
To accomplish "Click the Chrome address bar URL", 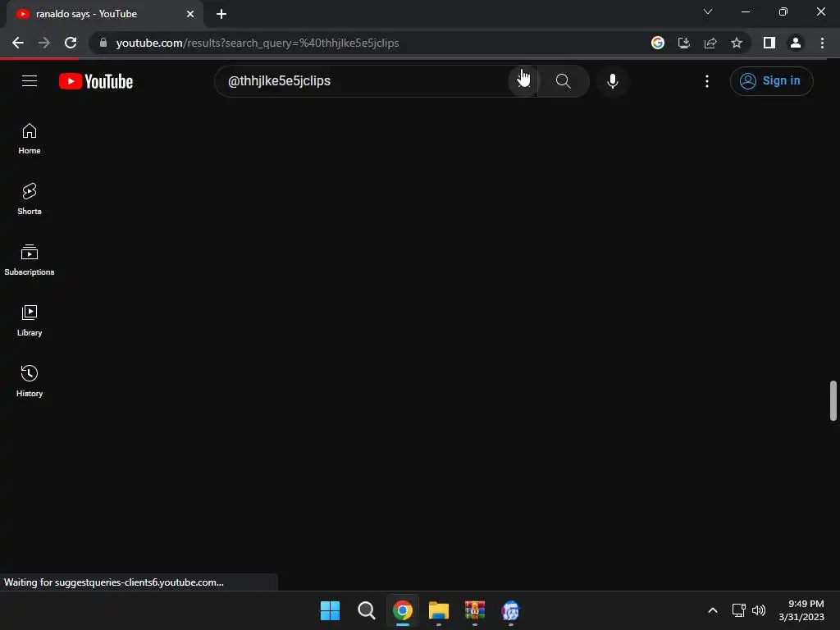I will coord(258,43).
